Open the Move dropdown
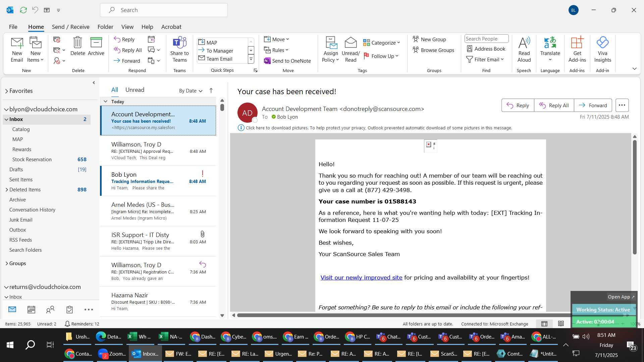The height and width of the screenshot is (362, 644). click(x=276, y=40)
